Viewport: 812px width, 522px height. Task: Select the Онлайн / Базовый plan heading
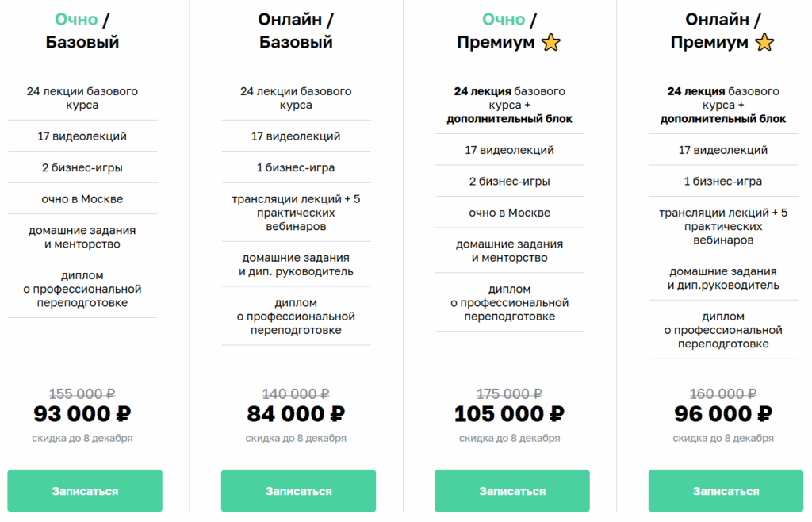296,31
